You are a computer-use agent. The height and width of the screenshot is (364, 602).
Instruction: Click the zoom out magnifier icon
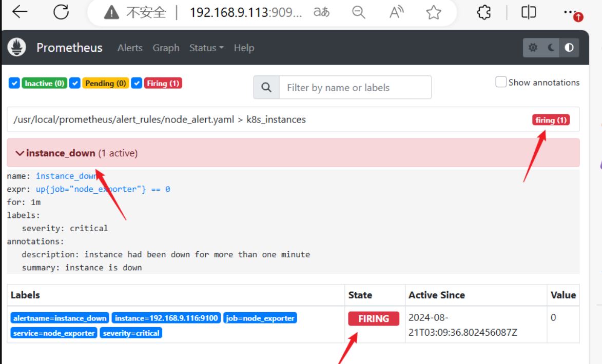359,12
